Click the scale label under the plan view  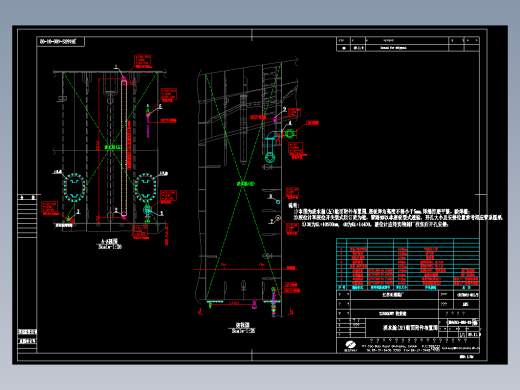(x=243, y=331)
